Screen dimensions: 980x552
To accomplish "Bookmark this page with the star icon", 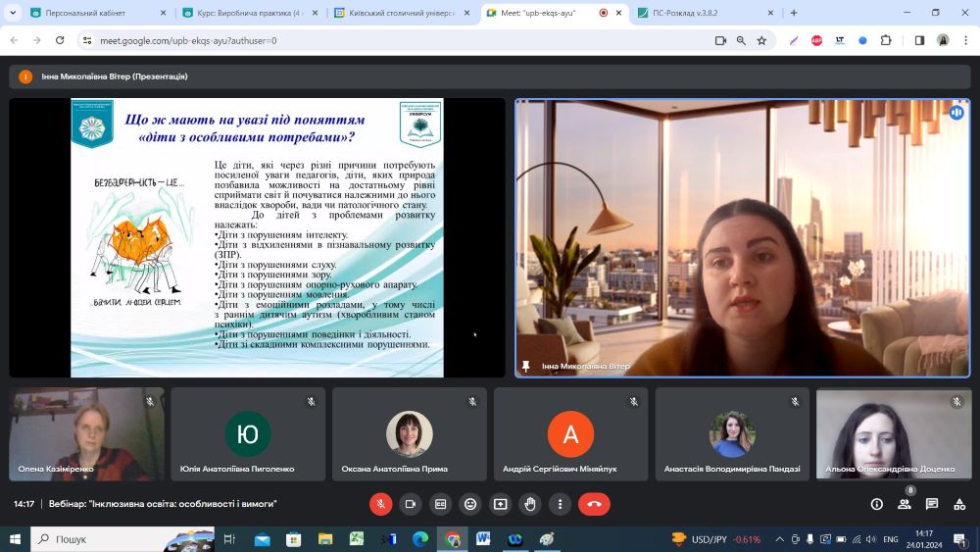I will [x=761, y=40].
